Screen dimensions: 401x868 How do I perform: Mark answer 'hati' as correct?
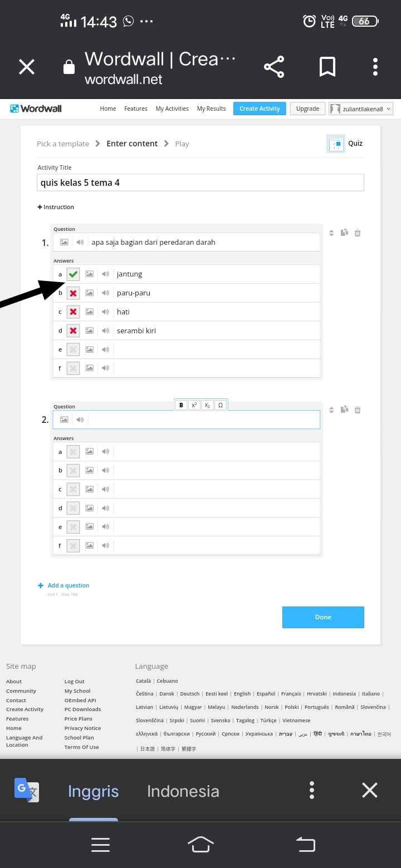pos(73,312)
